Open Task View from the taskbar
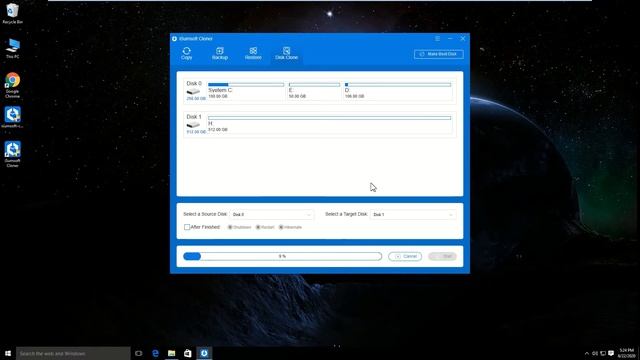This screenshot has height=360, width=640. [139, 353]
